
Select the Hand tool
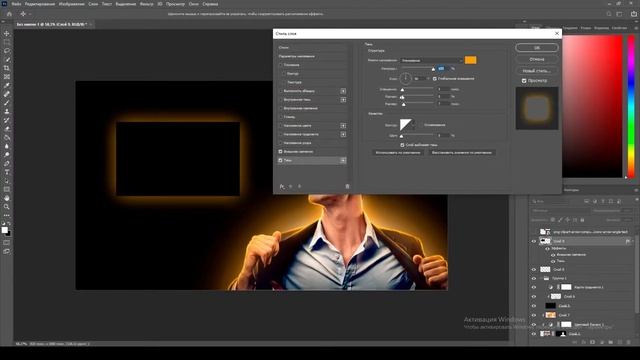[7, 198]
